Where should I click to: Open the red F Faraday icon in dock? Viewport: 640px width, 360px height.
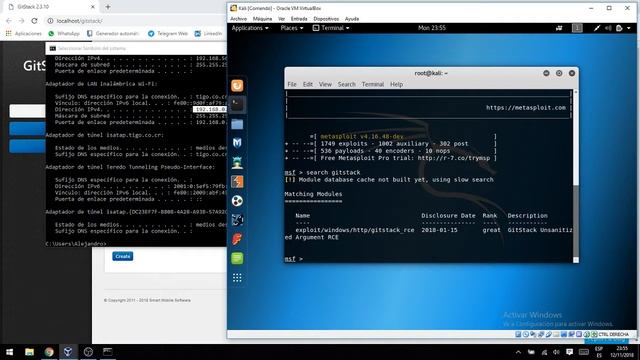click(x=237, y=239)
